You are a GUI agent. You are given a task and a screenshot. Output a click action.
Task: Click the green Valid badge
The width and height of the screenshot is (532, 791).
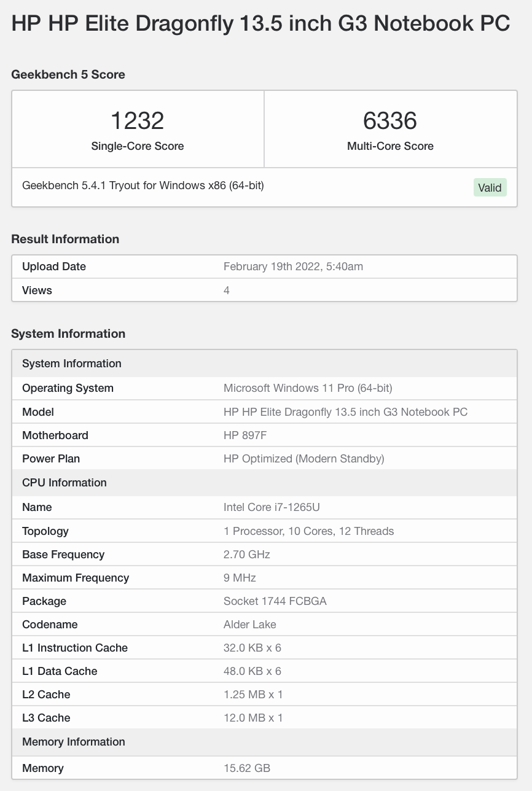(490, 188)
